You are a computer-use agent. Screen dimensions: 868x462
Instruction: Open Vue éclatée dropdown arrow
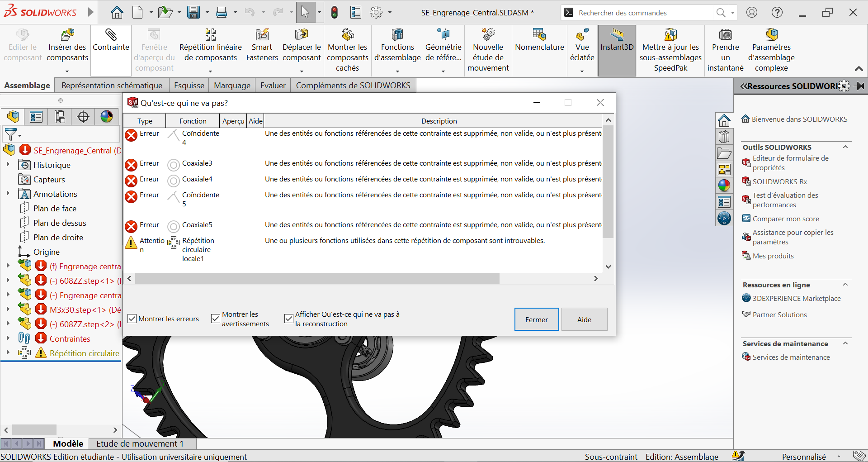[x=582, y=71]
